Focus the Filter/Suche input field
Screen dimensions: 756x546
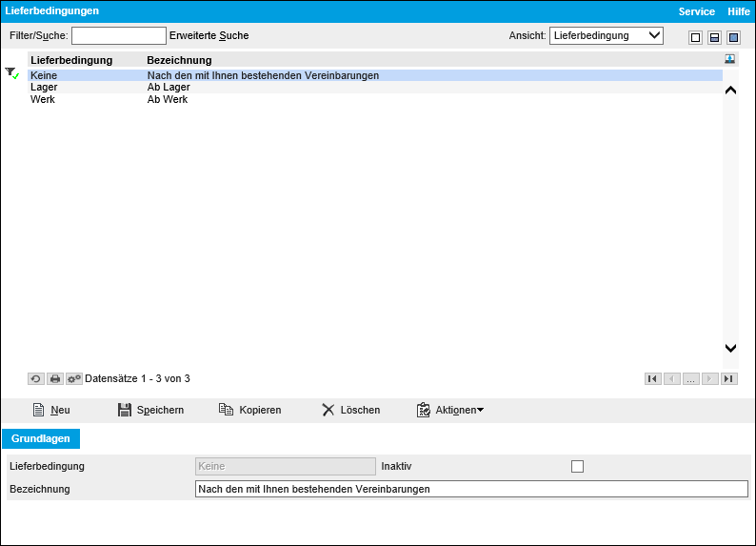pos(119,35)
